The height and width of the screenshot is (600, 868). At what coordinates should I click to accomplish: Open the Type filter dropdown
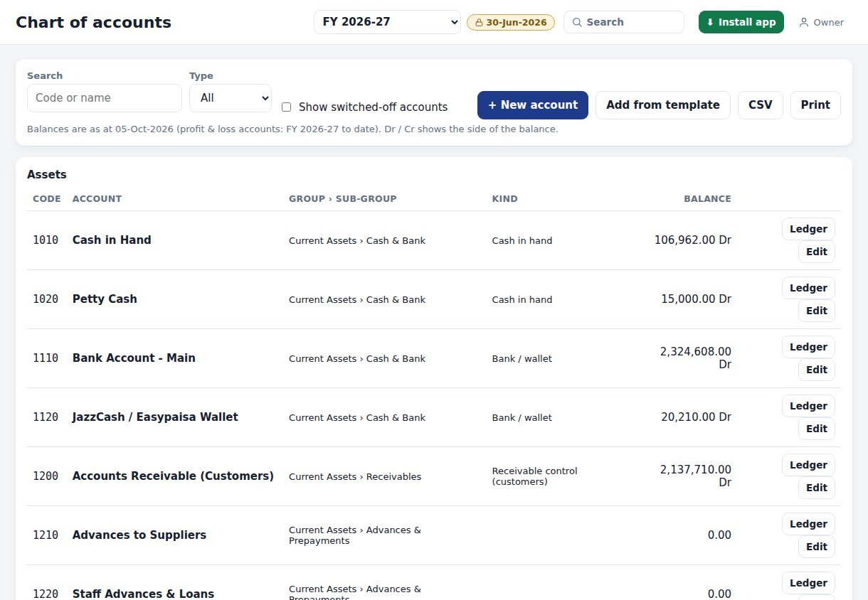pos(231,98)
